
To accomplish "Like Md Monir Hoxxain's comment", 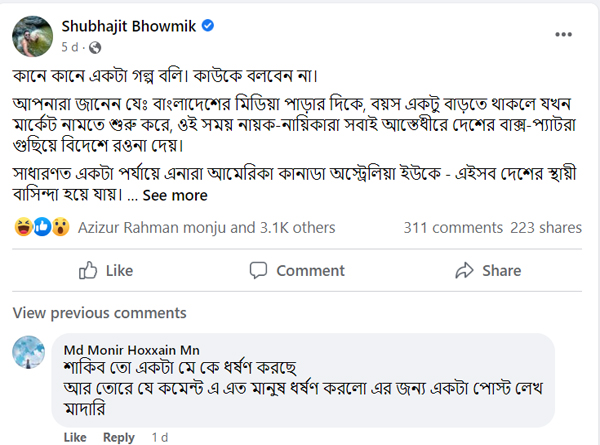I will point(75,437).
